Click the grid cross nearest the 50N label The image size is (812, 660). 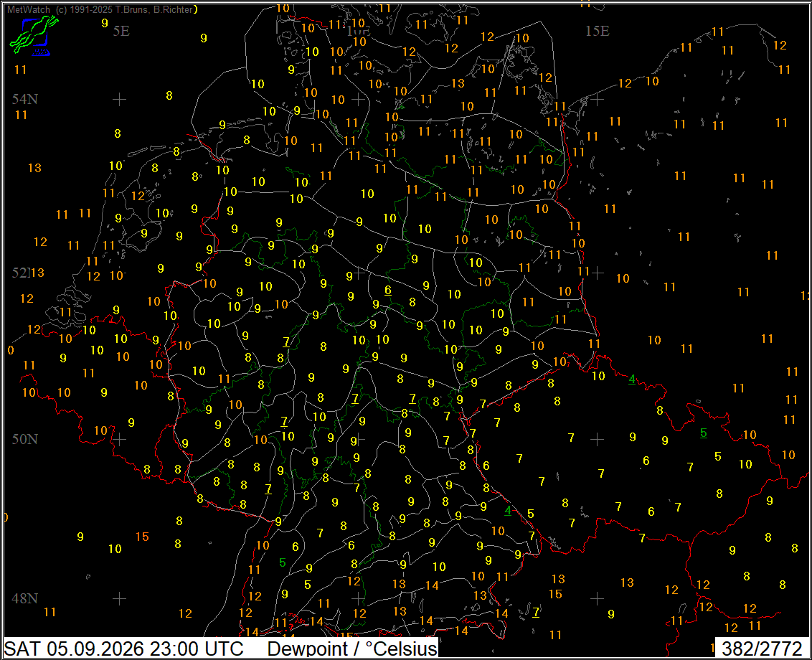pos(119,439)
